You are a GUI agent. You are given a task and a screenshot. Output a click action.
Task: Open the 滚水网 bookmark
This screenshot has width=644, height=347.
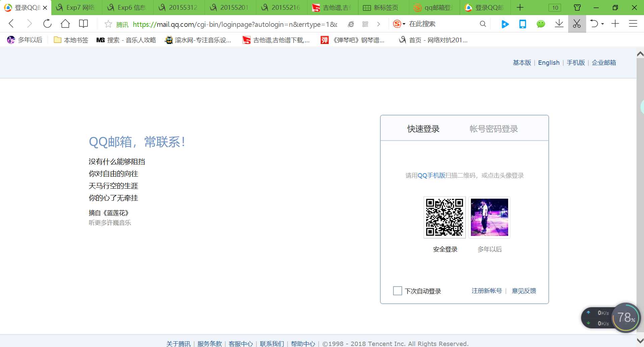point(198,40)
